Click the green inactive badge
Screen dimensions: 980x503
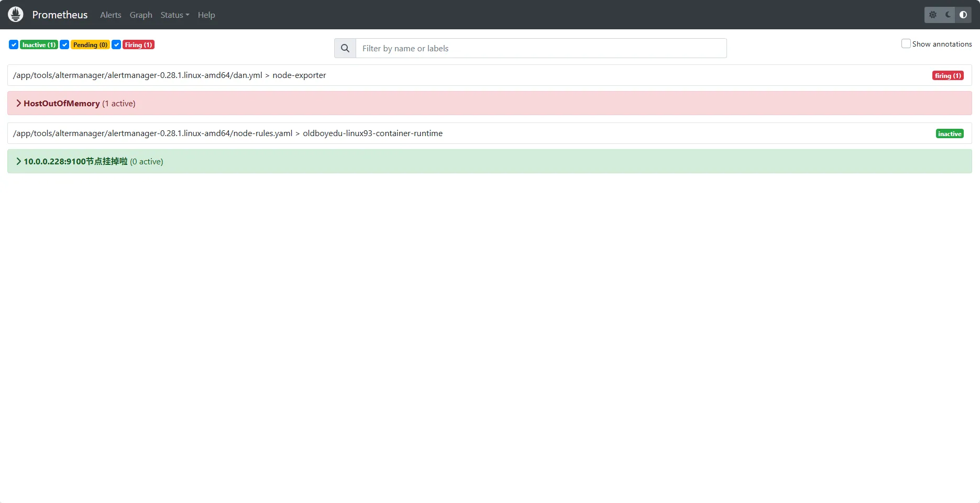click(x=949, y=133)
